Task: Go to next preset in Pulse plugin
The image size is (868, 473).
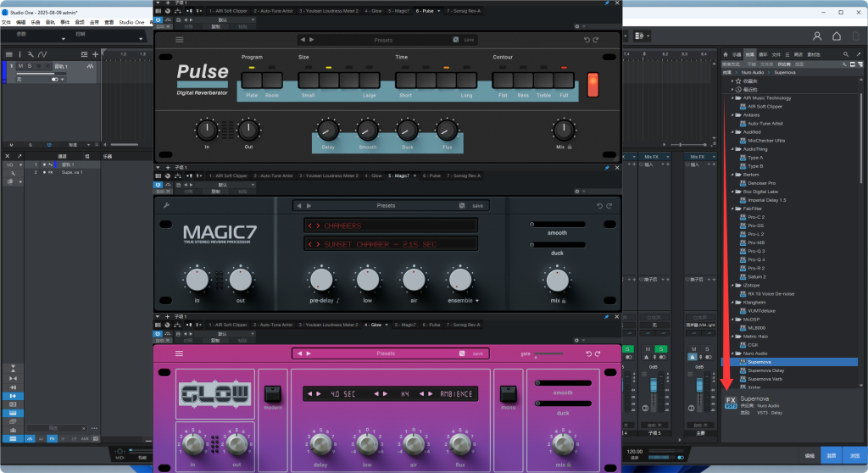Action: point(312,40)
